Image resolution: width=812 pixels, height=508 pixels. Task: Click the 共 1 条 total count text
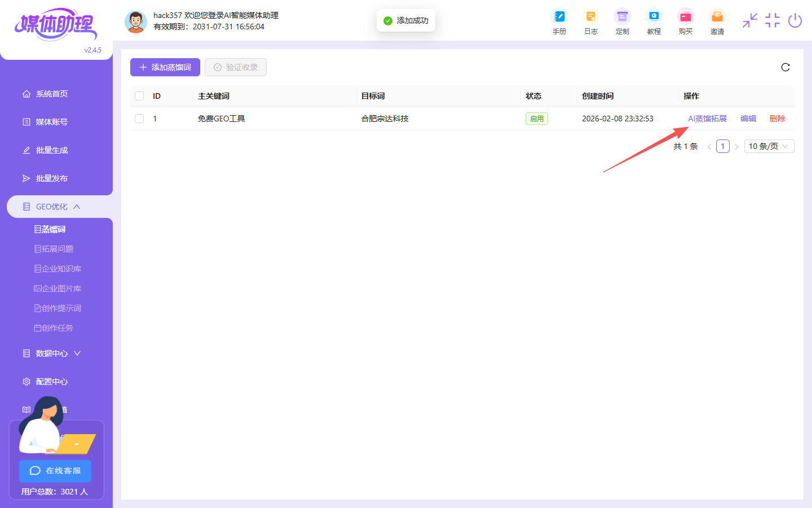[686, 146]
